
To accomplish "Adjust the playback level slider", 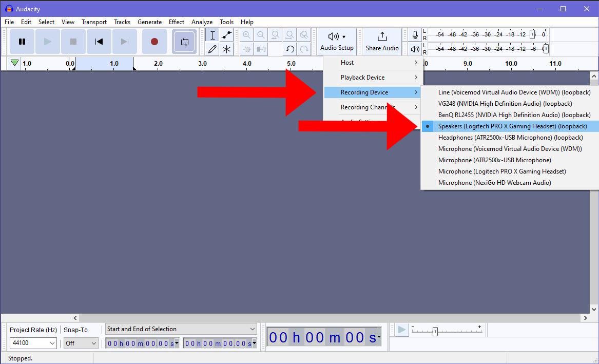I will [x=546, y=48].
